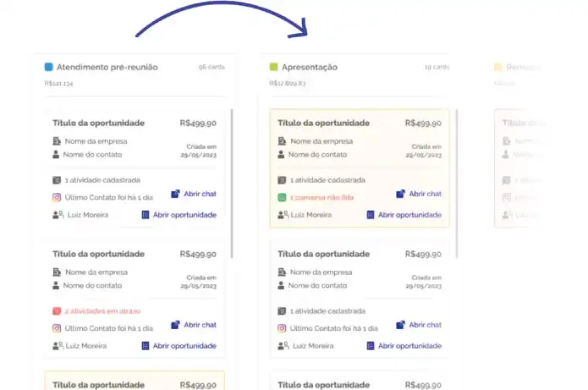Click the red overdue activities icon

[57, 310]
